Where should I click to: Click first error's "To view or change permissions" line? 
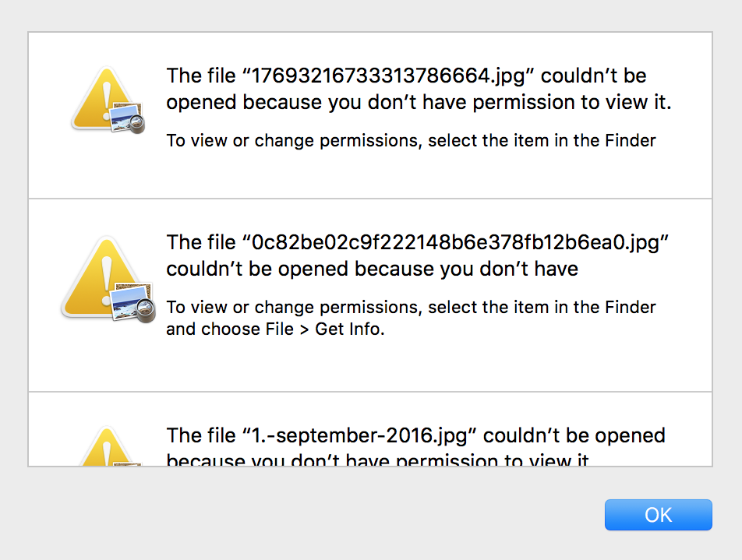click(411, 141)
